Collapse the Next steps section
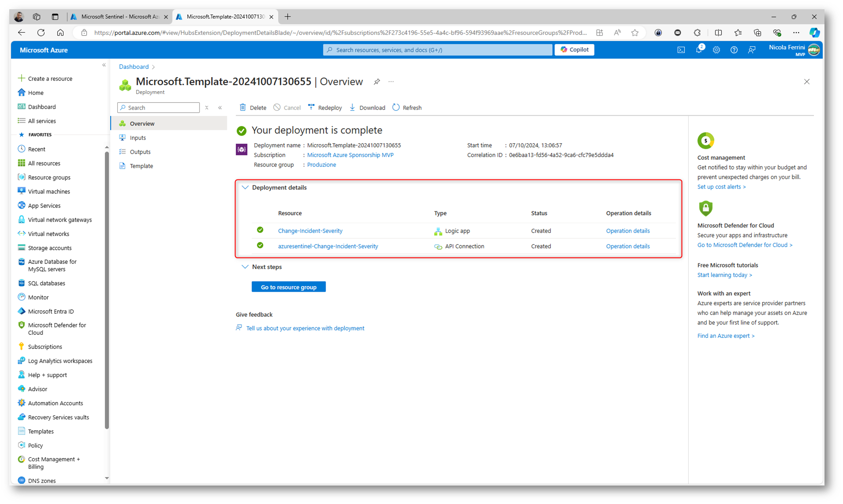Image resolution: width=843 pixels, height=504 pixels. point(245,267)
